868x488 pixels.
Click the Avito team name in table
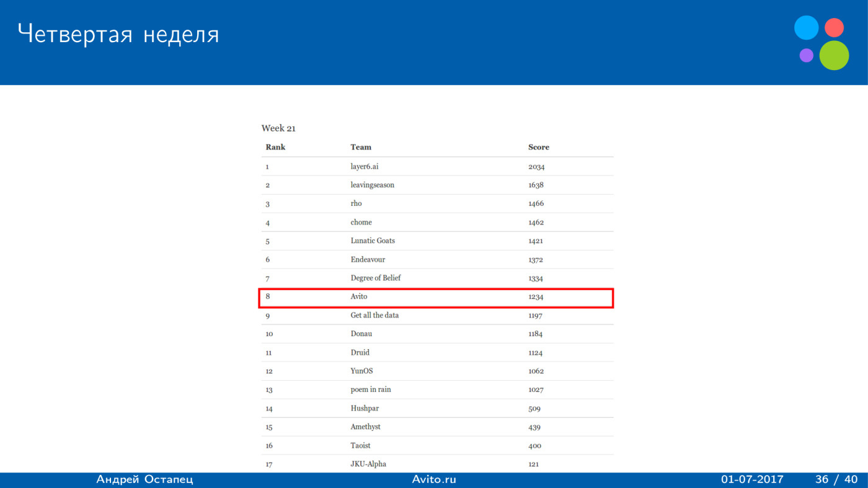click(x=359, y=296)
